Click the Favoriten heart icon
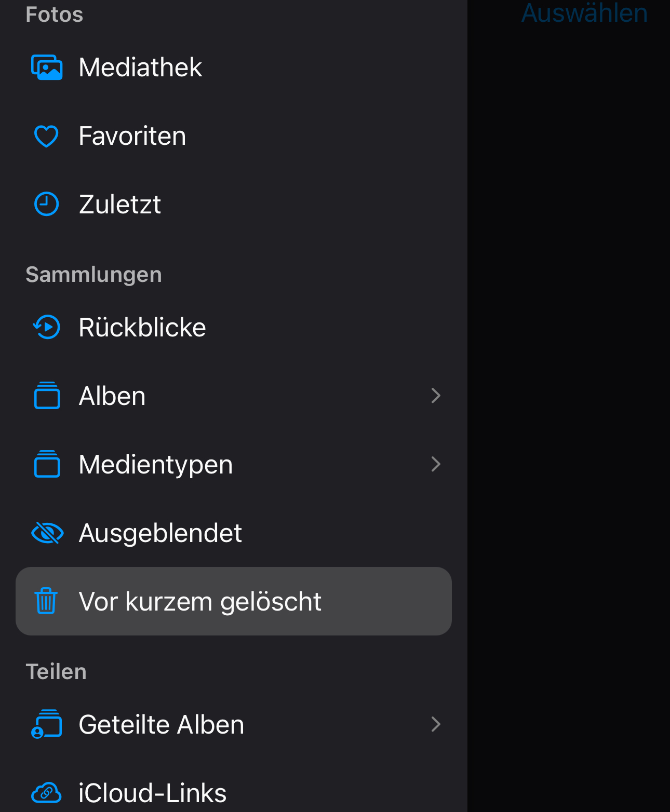670x812 pixels. coord(46,136)
